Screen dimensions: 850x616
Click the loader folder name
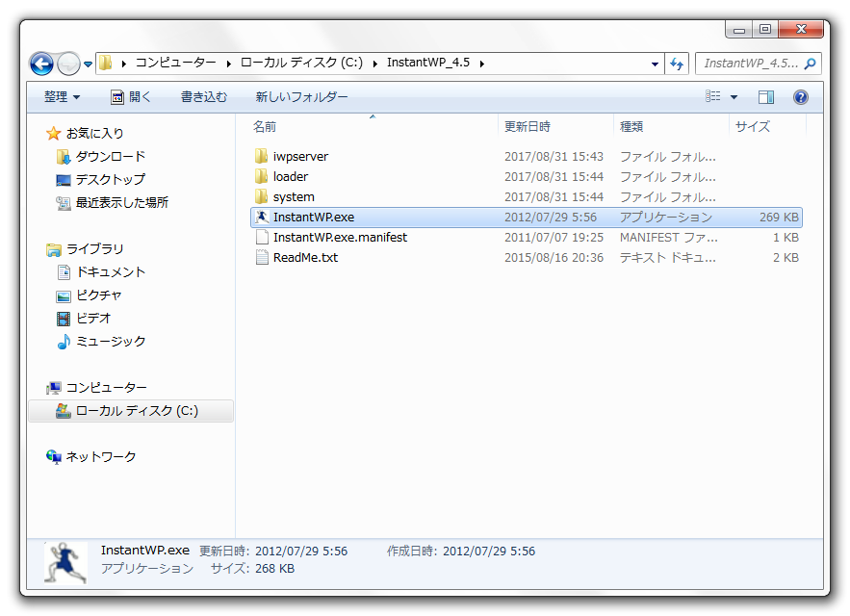(291, 177)
